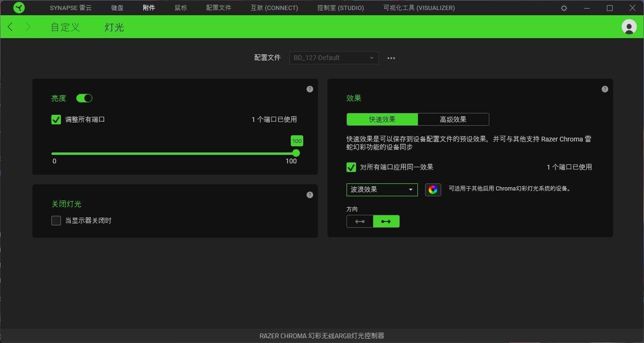Open SYNAPSE 雷云 tab
This screenshot has height=343, width=644.
(71, 8)
